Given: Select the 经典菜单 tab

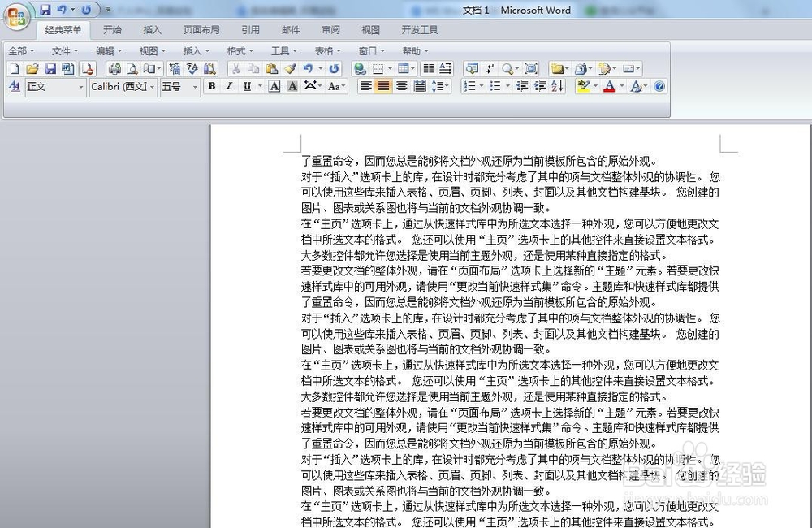Looking at the screenshot, I should coord(63,30).
